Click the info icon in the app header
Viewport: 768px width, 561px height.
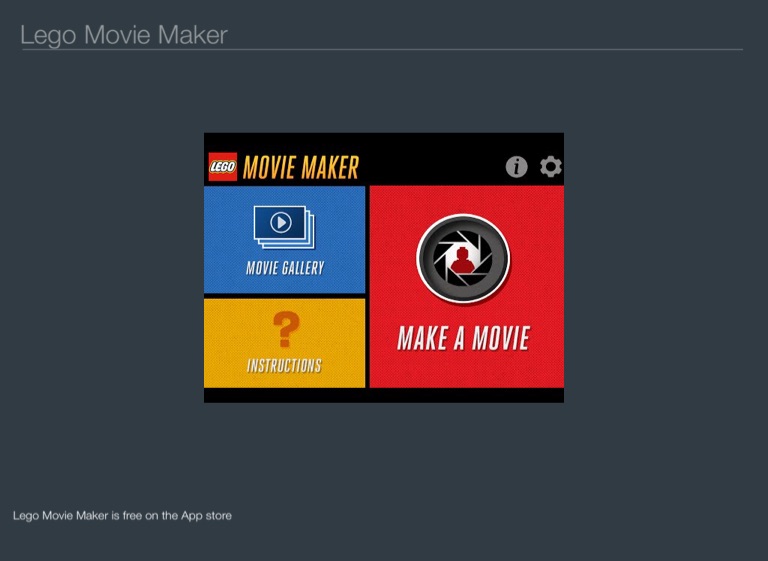(516, 167)
